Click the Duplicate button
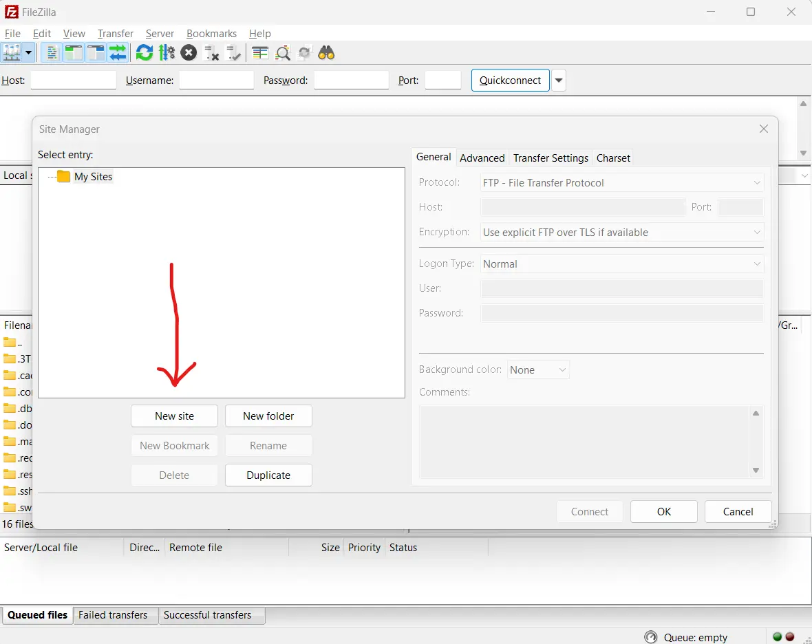This screenshot has width=812, height=644. [x=268, y=475]
